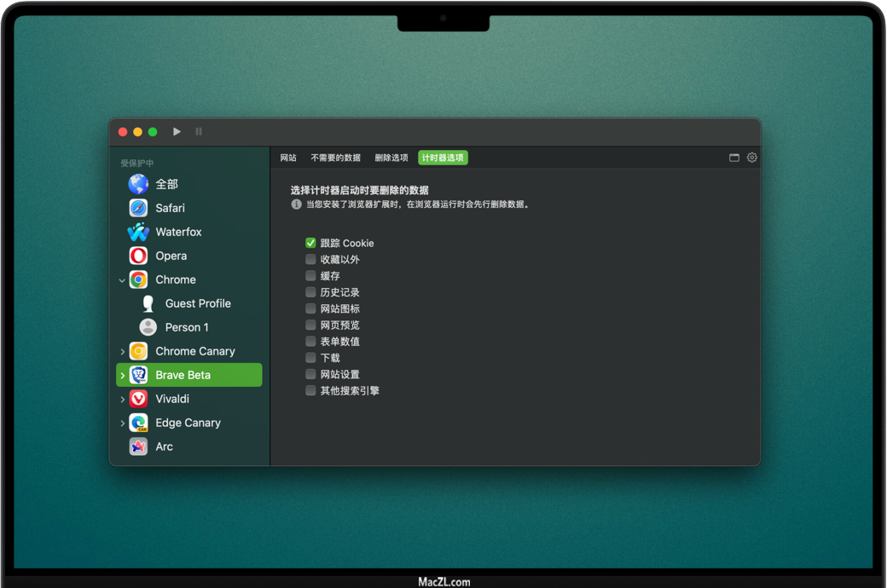Open the 删除选项 tab
The width and height of the screenshot is (887, 588).
click(391, 158)
